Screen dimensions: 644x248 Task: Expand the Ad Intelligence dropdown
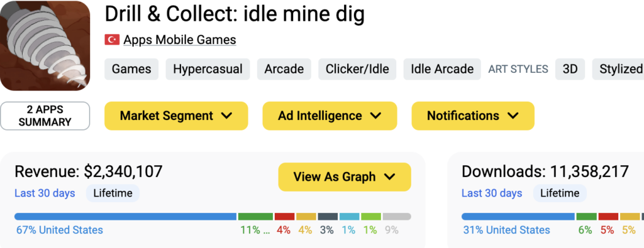click(x=330, y=116)
